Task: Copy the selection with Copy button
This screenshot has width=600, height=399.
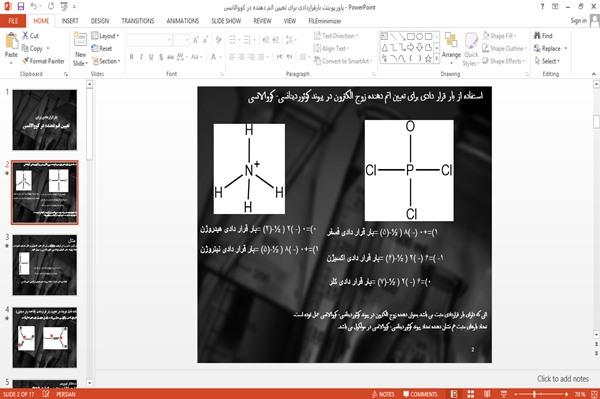Action: [x=36, y=48]
